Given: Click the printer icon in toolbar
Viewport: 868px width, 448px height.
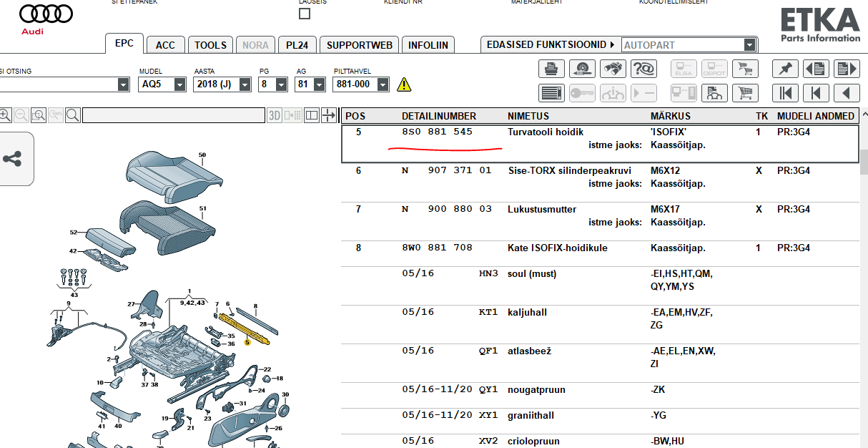Looking at the screenshot, I should (551, 69).
